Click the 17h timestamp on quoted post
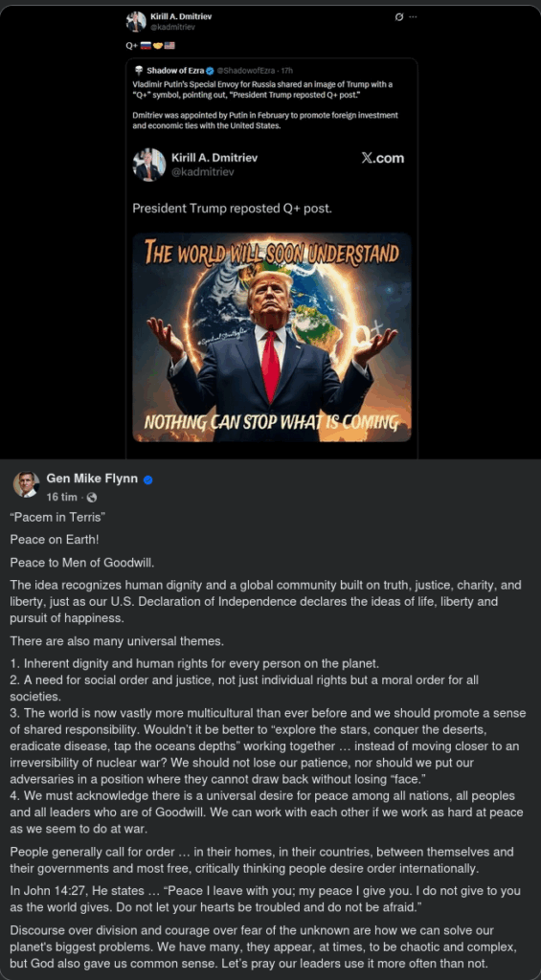This screenshot has width=541, height=980. click(287, 71)
